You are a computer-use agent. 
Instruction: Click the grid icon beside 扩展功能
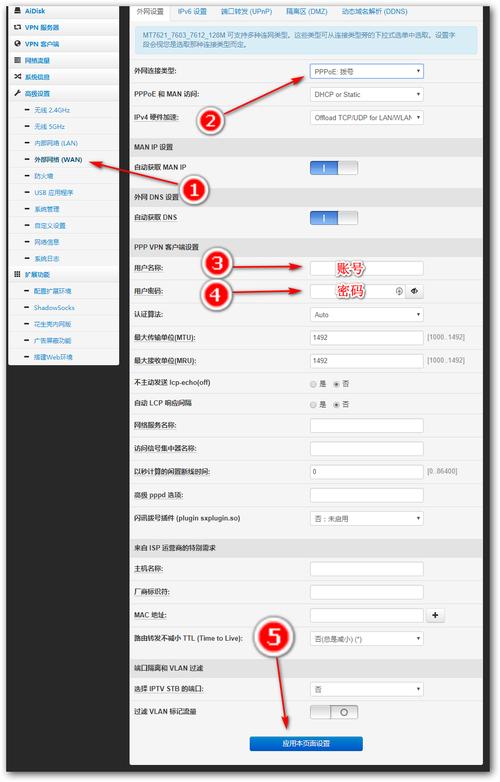(x=17, y=274)
